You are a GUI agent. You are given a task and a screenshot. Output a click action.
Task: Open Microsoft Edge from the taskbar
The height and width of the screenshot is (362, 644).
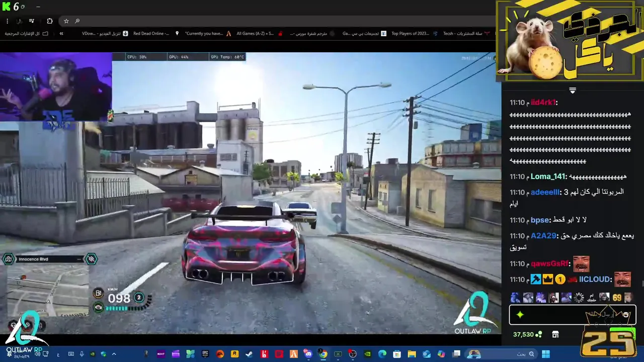(x=382, y=354)
